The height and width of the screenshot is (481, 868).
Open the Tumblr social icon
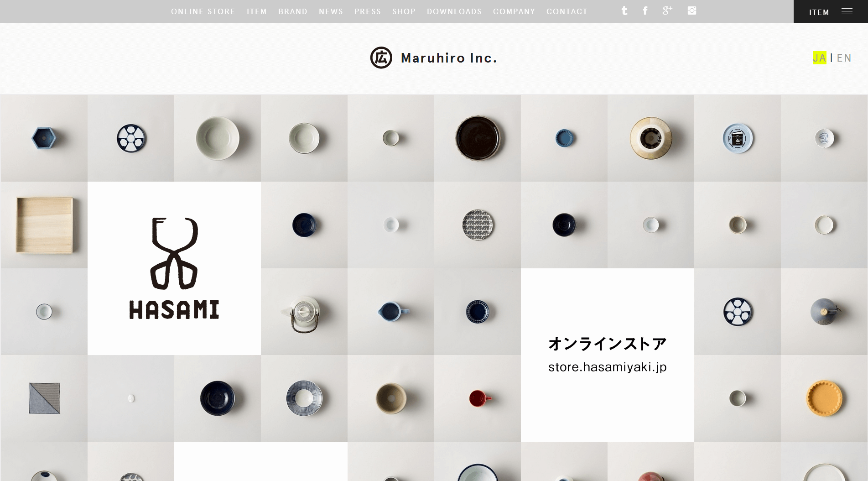pos(624,10)
